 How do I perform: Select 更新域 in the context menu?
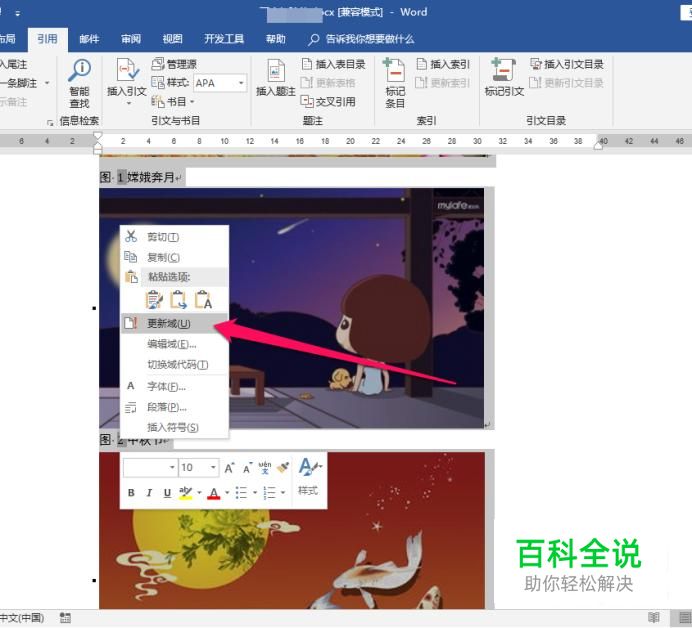174,323
